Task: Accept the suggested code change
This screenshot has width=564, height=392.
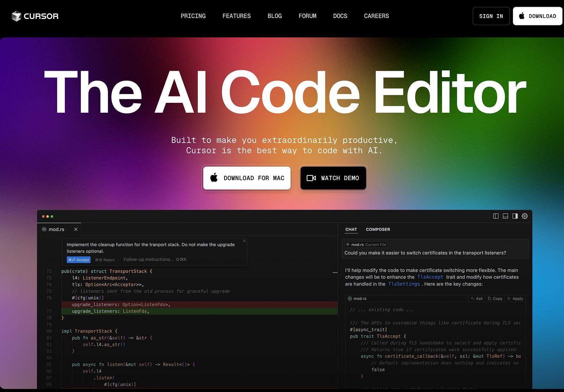Action: (x=79, y=260)
